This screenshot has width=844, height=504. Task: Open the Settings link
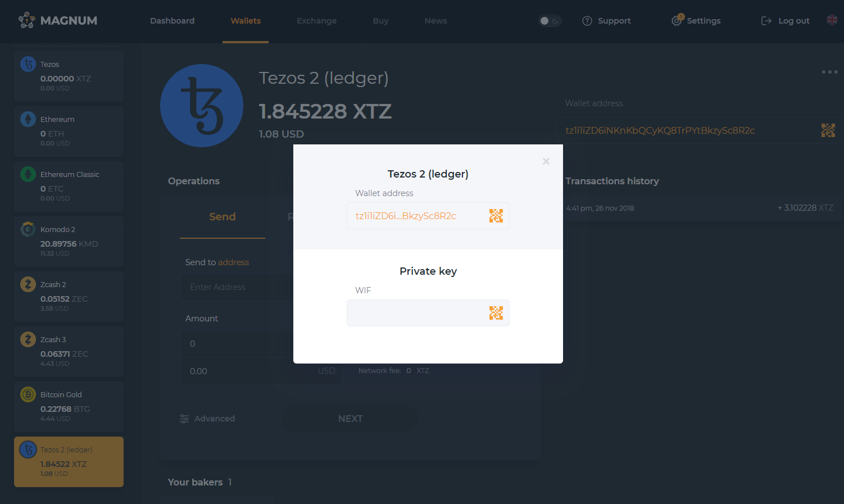[x=704, y=21]
